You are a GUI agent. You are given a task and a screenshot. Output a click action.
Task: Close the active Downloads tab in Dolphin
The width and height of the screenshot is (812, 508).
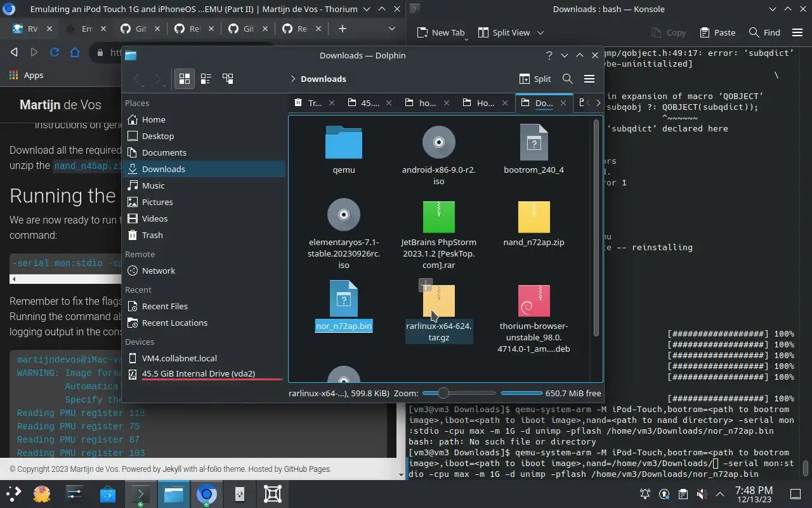tap(563, 103)
